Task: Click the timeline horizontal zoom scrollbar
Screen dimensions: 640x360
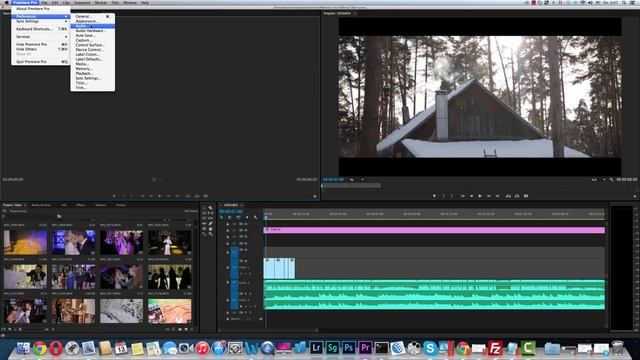Action: [267, 330]
